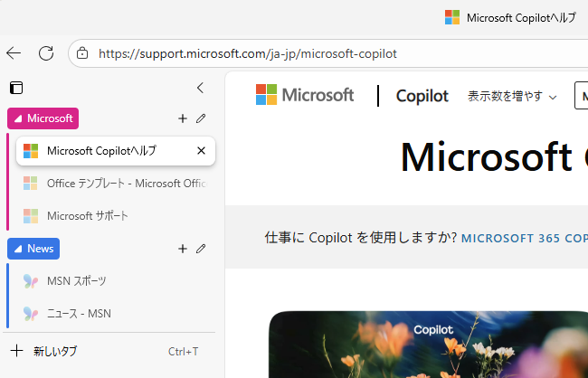Click the Microsoft logo on page
The height and width of the screenshot is (378, 588).
tap(305, 94)
